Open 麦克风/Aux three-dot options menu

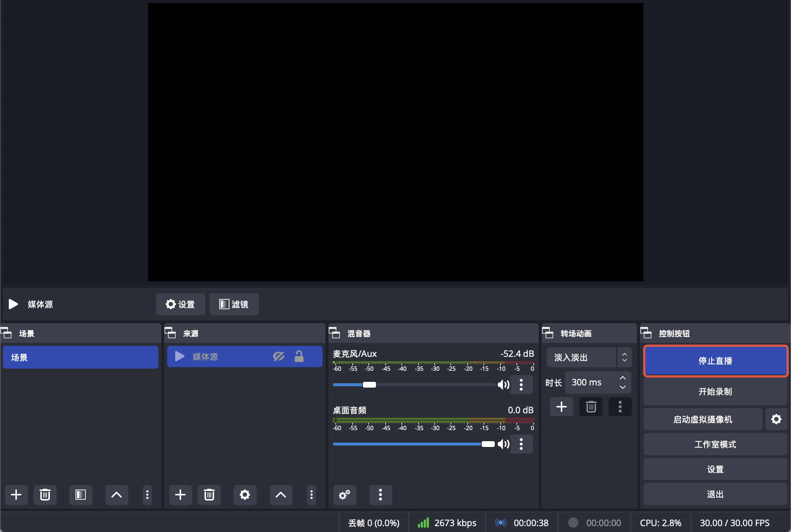(521, 385)
